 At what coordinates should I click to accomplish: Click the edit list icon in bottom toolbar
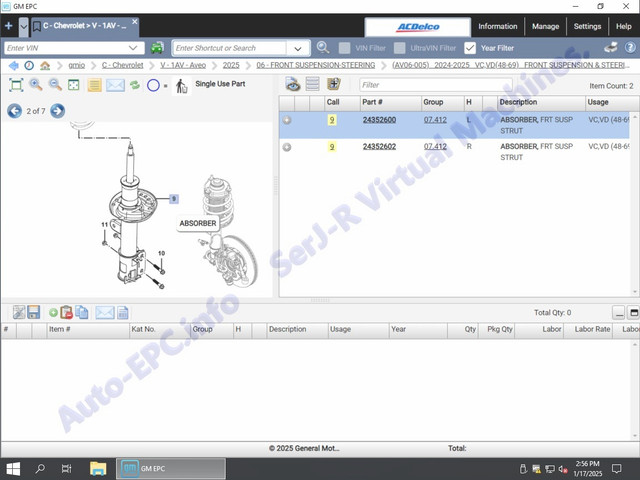19,312
